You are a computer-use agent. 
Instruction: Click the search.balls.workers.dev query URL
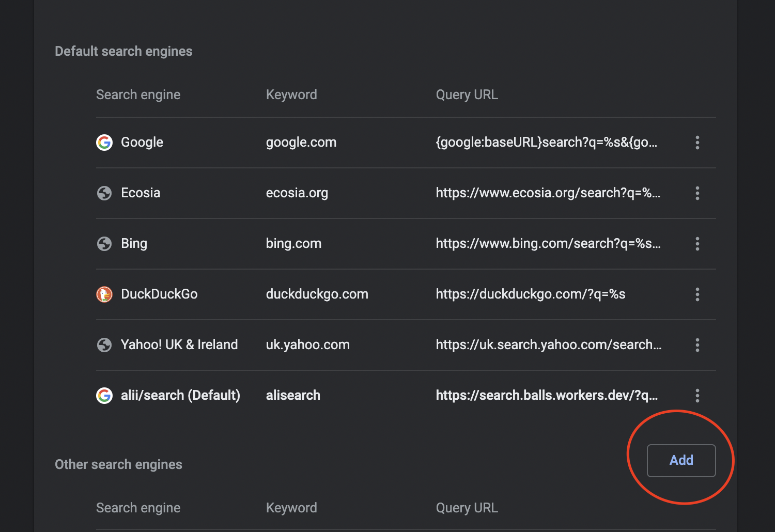[547, 395]
